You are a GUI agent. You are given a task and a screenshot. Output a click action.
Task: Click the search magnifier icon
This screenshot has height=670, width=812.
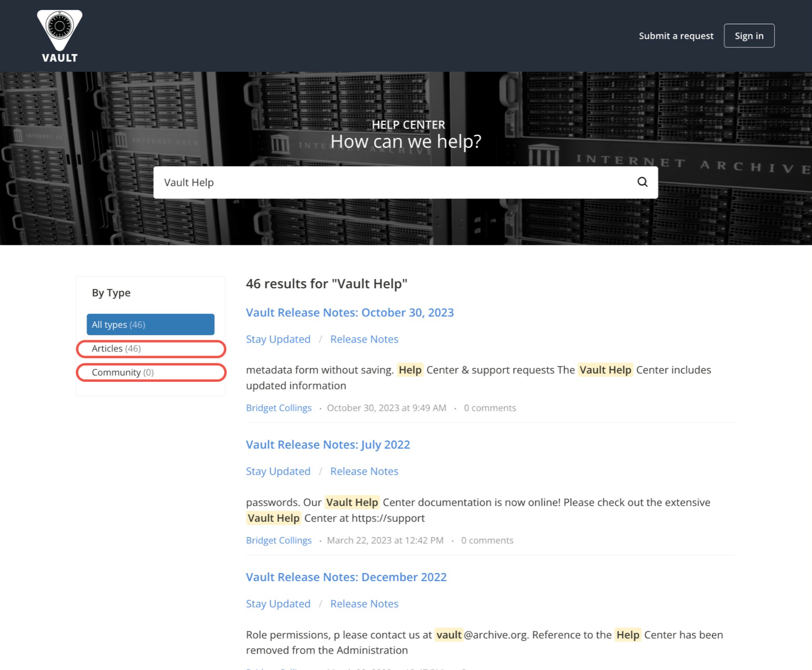click(642, 182)
